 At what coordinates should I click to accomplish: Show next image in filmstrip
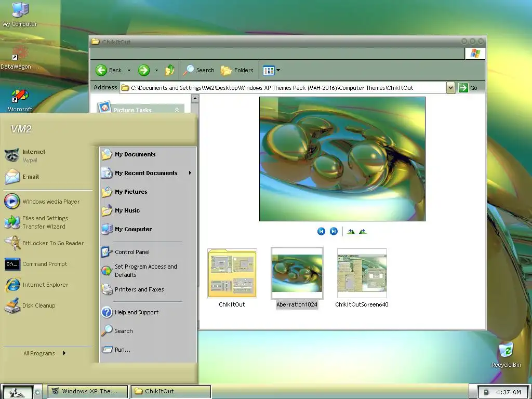[x=334, y=231]
